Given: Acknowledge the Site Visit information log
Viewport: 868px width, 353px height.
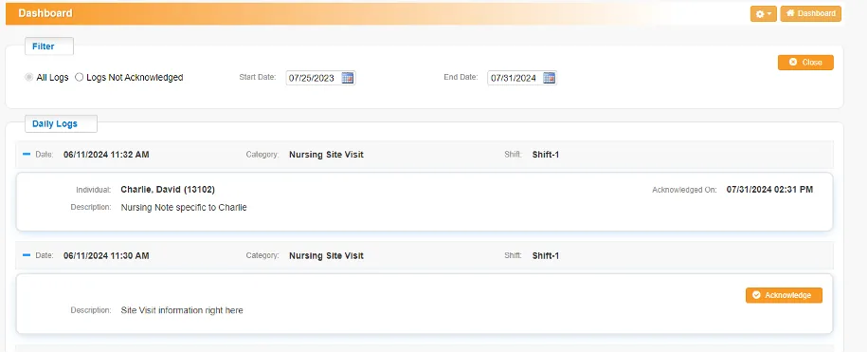Looking at the screenshot, I should pos(784,295).
